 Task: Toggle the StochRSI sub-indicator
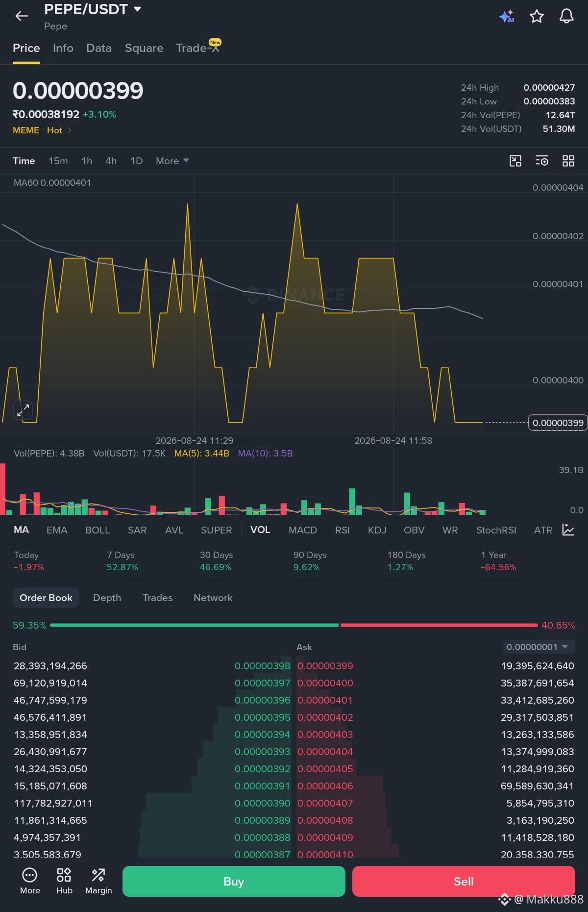click(496, 530)
